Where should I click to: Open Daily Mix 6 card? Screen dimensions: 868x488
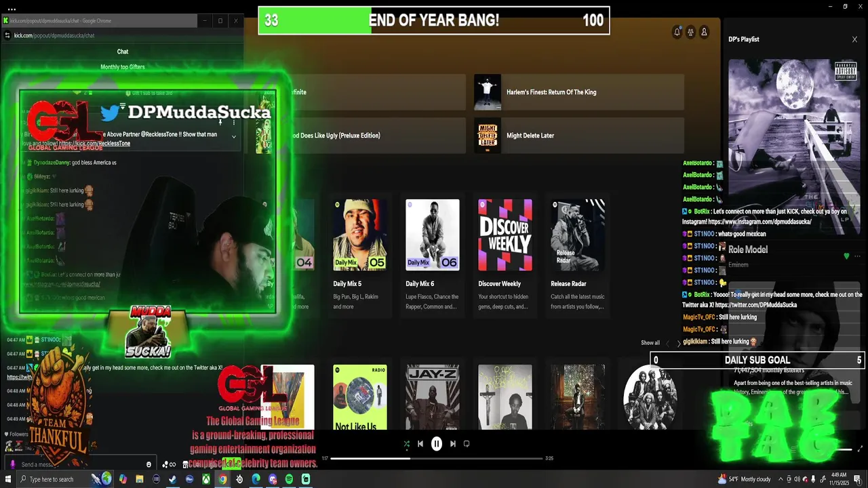433,256
